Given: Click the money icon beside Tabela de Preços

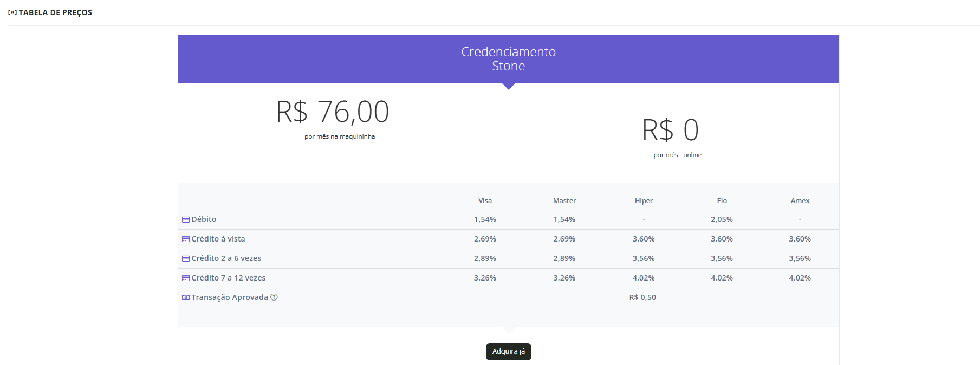Looking at the screenshot, I should 12,12.
